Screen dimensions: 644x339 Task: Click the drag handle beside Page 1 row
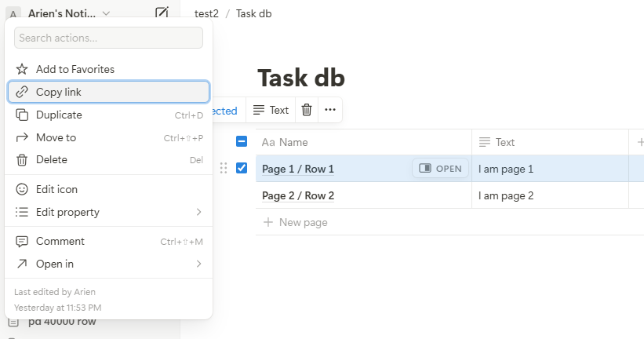pyautogui.click(x=224, y=168)
